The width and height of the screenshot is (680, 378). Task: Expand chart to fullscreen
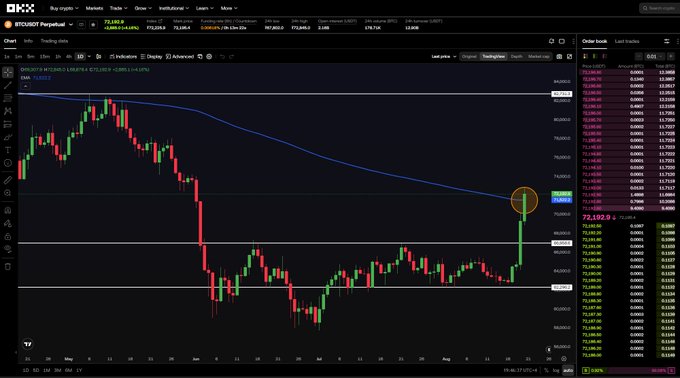click(x=569, y=56)
